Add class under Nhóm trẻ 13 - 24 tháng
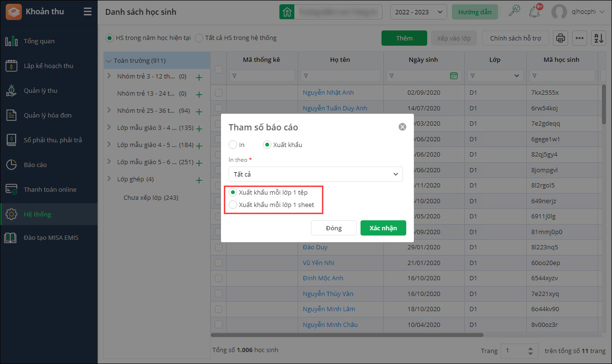 coord(199,95)
